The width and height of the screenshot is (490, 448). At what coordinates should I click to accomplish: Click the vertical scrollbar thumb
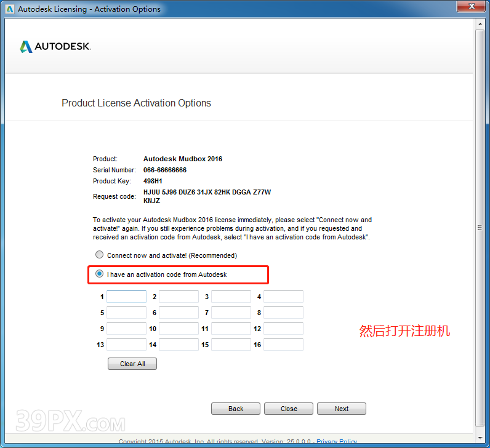pos(480,228)
